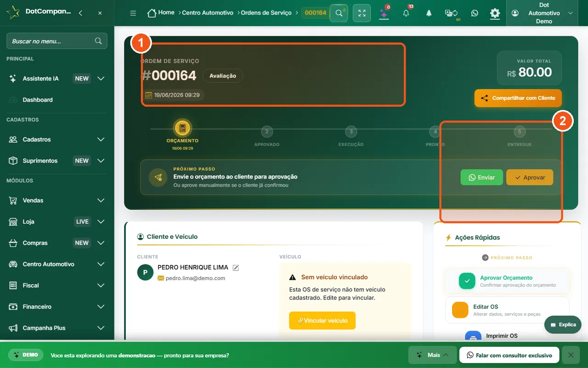This screenshot has height=368, width=588.
Task: Open Dot Automotivo Demo account dropdown
Action: (542, 13)
